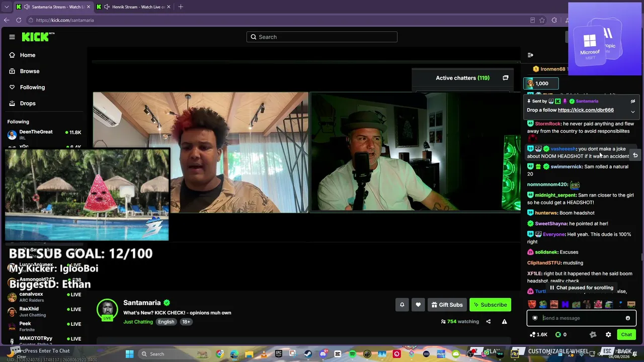This screenshot has height=362, width=644.
Task: Open a new browser tab
Action: pyautogui.click(x=181, y=7)
